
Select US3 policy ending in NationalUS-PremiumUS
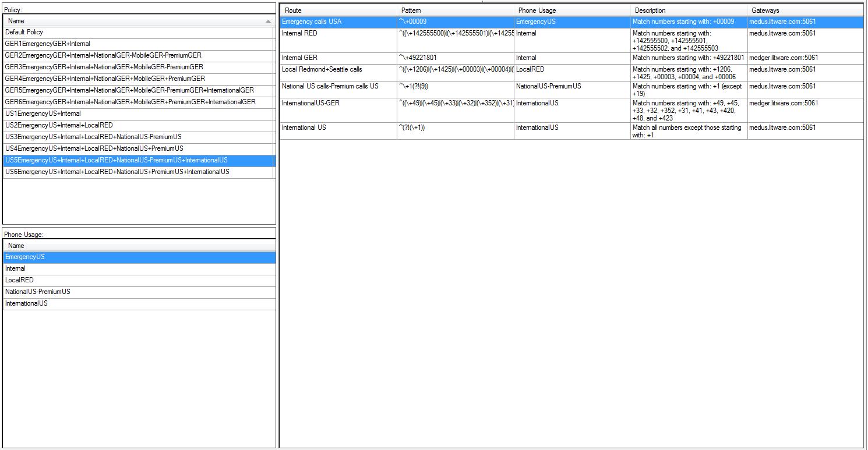click(139, 137)
